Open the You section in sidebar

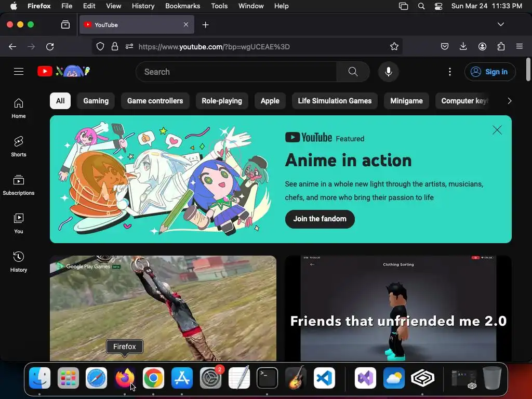[19, 223]
